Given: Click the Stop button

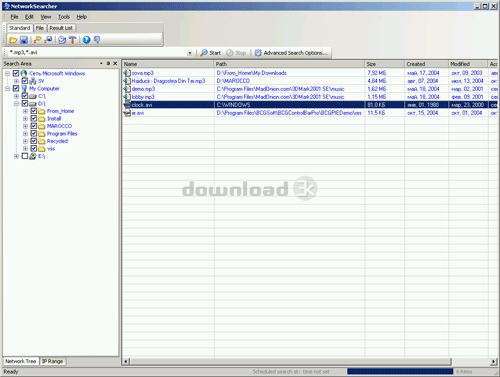Looking at the screenshot, I should point(236,53).
